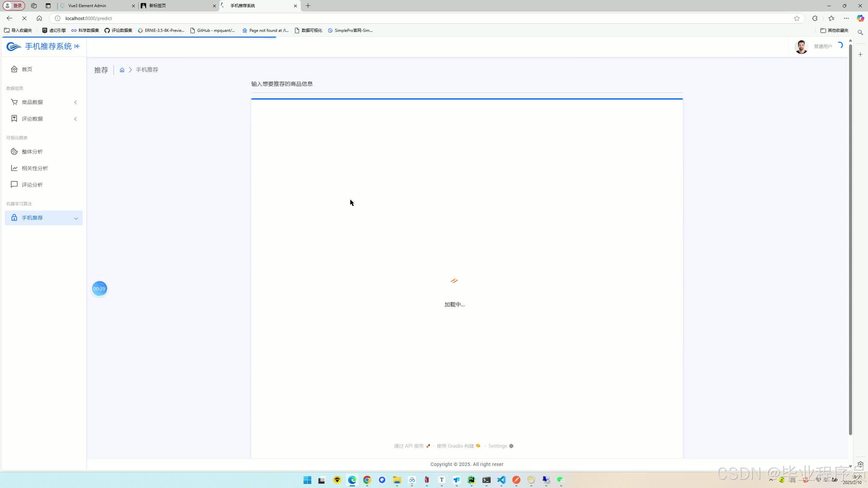Collapse the 手机推荐 menu chevron
The height and width of the screenshot is (488, 868).
pos(76,218)
